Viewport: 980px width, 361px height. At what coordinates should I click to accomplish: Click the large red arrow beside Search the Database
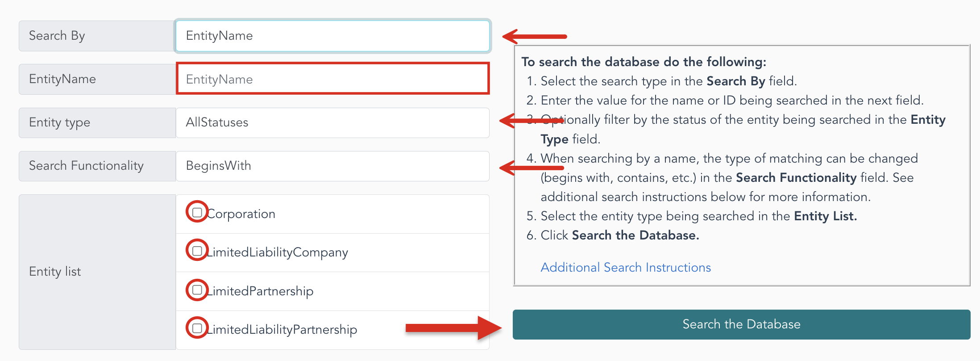(x=453, y=328)
